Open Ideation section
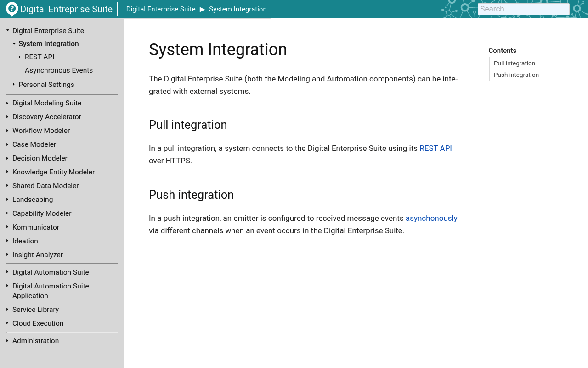This screenshot has height=368, width=588. (25, 241)
